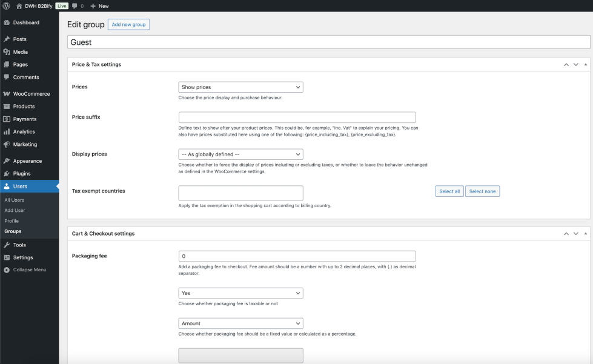
Task: Open Media library from sidebar icon
Action: pos(7,52)
